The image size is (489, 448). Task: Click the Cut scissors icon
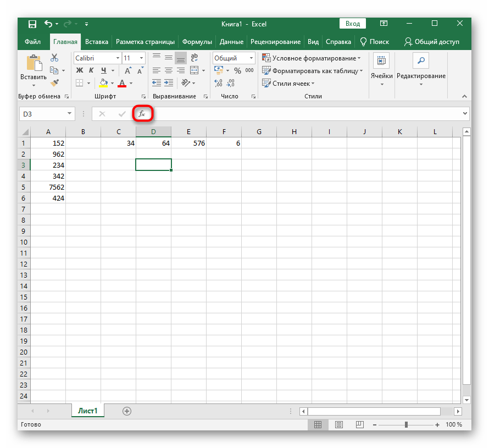(54, 57)
